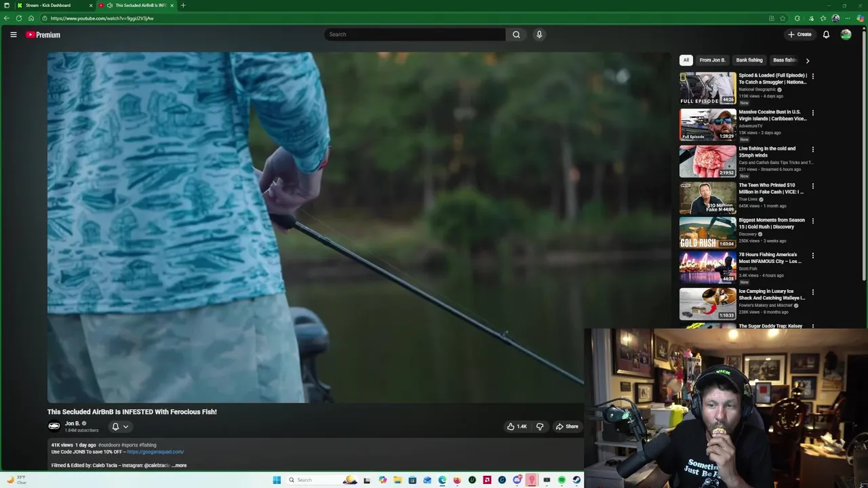Open Firefox from taskbar
Image resolution: width=868 pixels, height=488 pixels.
pos(457,480)
